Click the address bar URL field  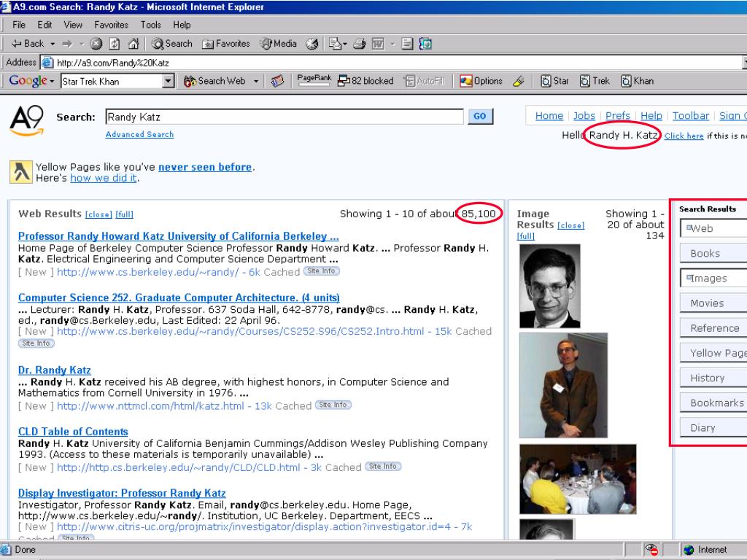coord(391,63)
